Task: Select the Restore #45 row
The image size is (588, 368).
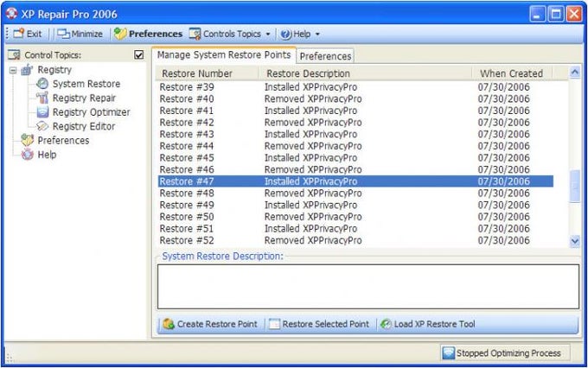Action: [x=355, y=158]
